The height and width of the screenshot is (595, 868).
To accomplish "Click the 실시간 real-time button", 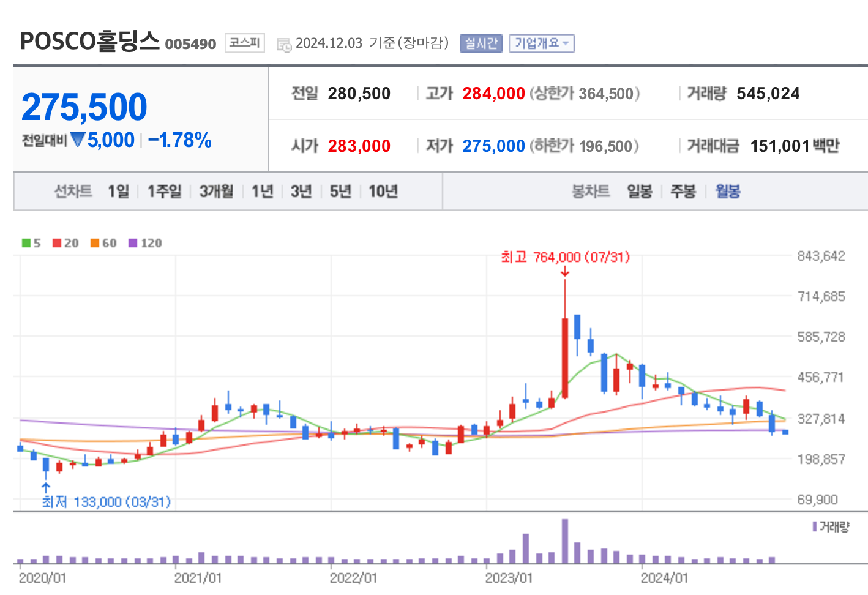I will pyautogui.click(x=481, y=43).
